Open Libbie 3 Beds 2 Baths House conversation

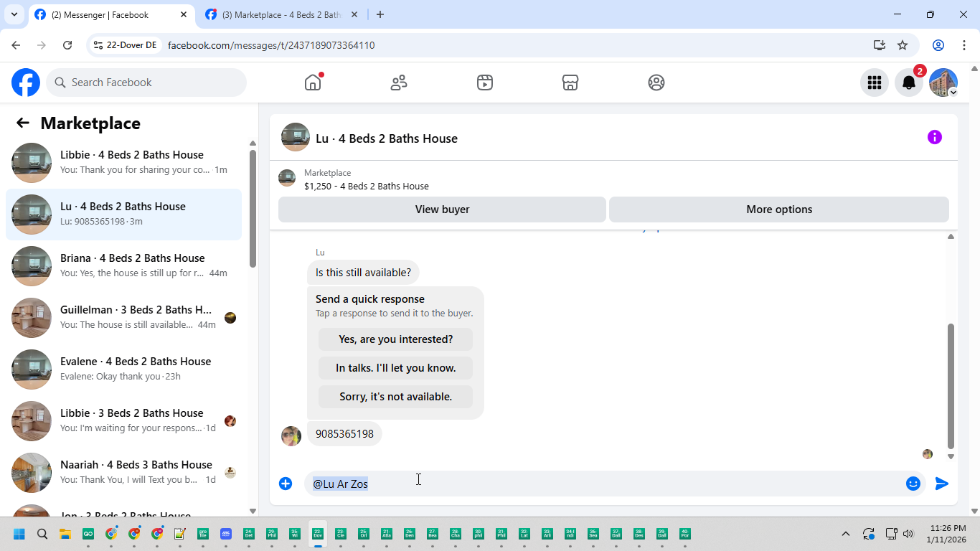point(124,421)
